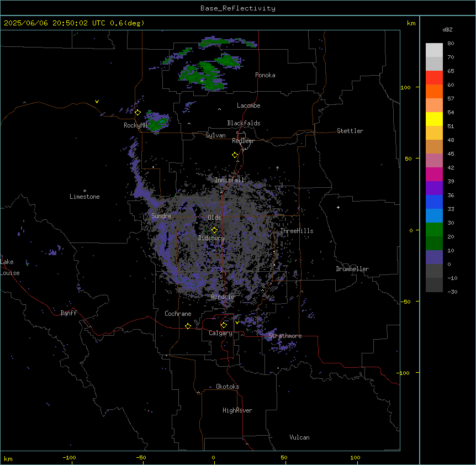
Task: Click the Airdrie city label
Action: [223, 297]
